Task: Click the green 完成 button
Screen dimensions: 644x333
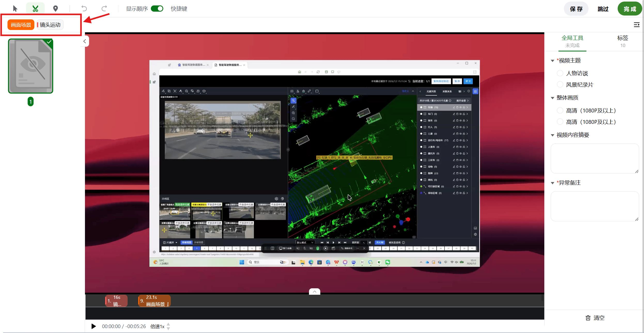Action: pos(630,9)
